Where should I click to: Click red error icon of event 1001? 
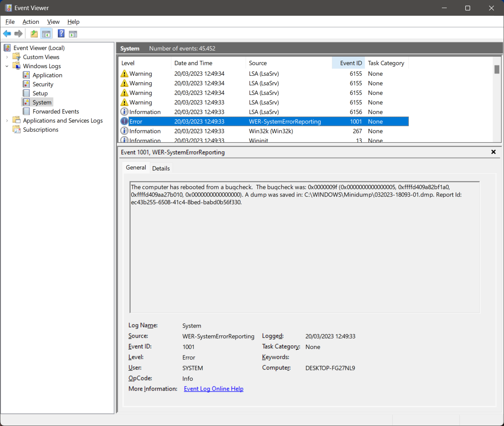pyautogui.click(x=125, y=121)
